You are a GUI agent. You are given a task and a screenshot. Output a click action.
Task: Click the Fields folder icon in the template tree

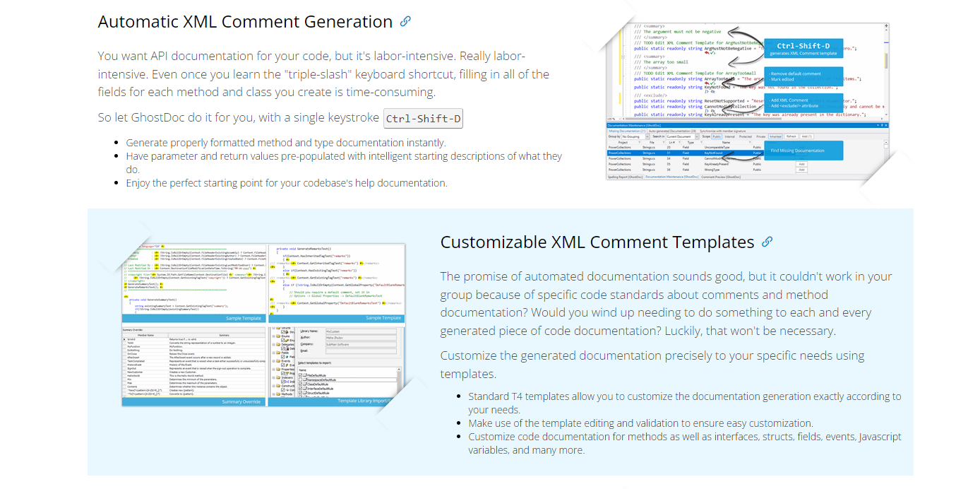(278, 354)
